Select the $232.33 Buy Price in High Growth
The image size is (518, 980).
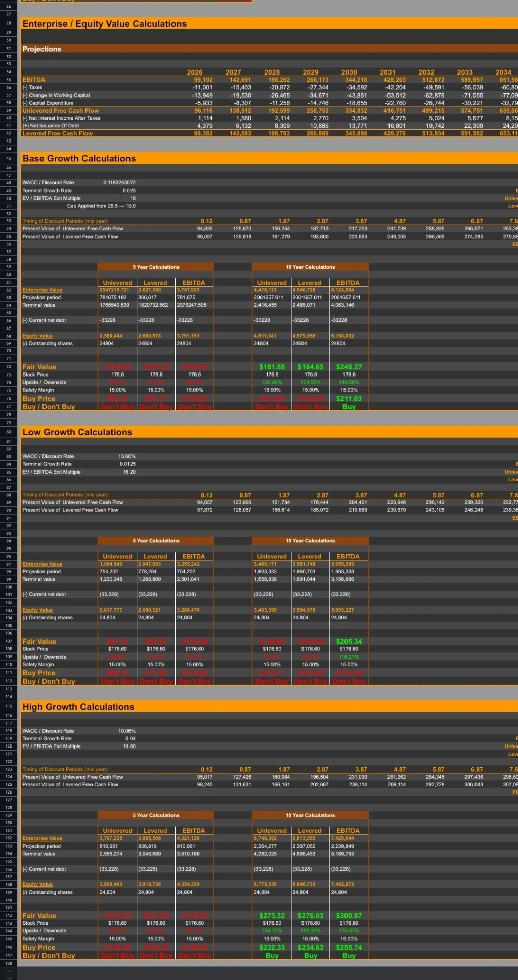(272, 947)
